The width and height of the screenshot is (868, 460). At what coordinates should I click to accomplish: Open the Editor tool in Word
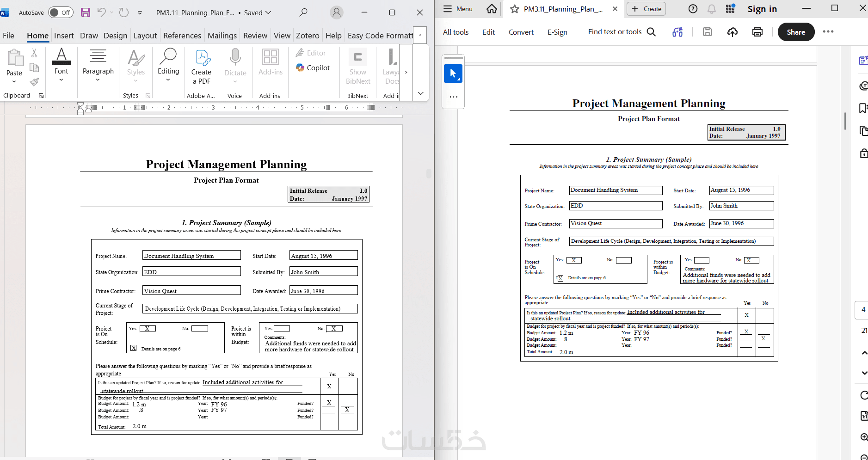(311, 53)
